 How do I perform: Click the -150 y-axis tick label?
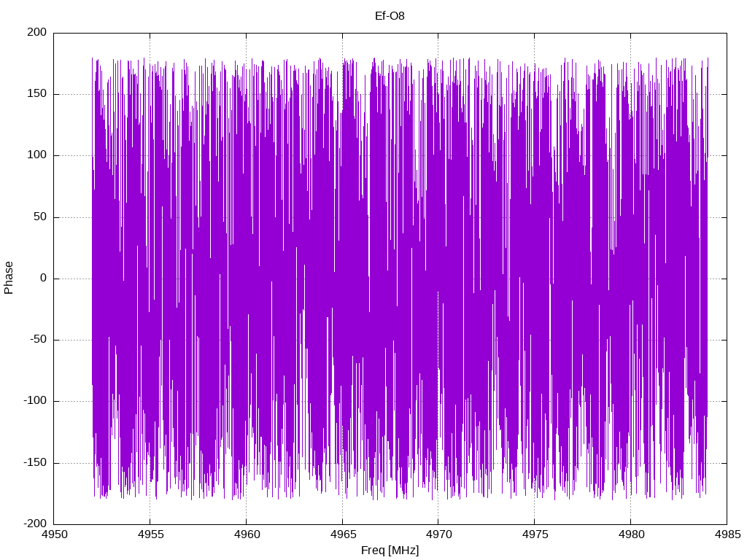35,462
